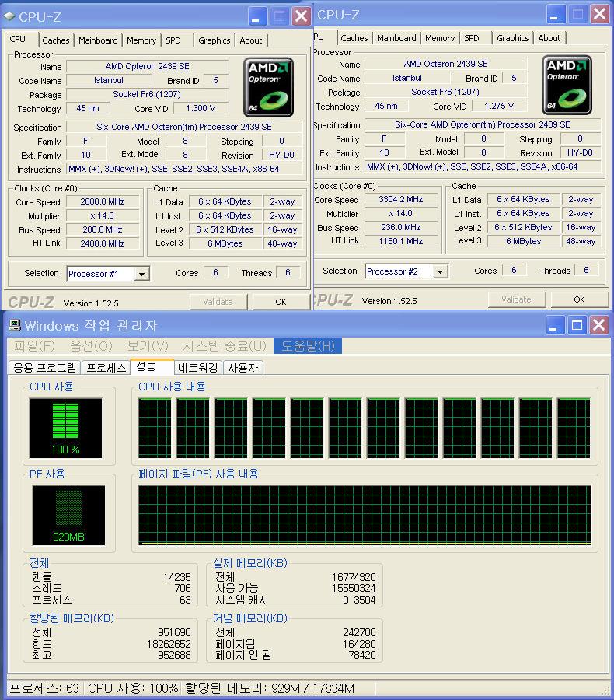Click the 706 thread count value
614x700 pixels.
point(183,589)
